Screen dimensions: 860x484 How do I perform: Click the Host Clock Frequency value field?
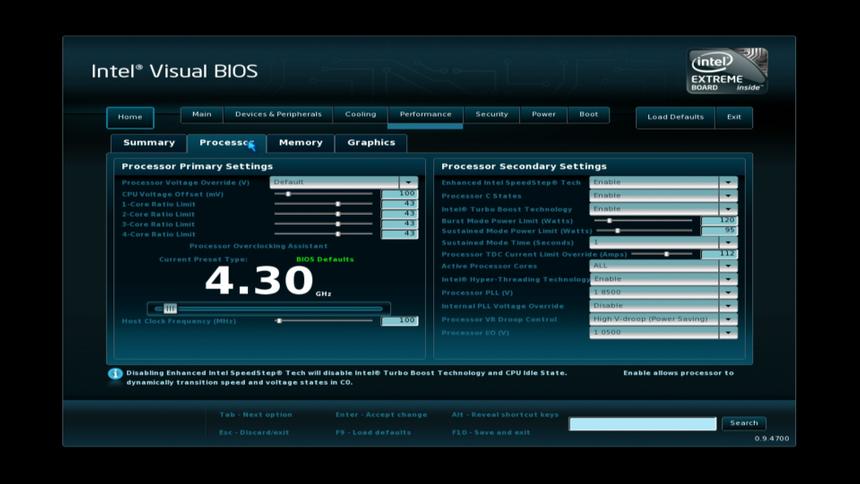click(399, 321)
